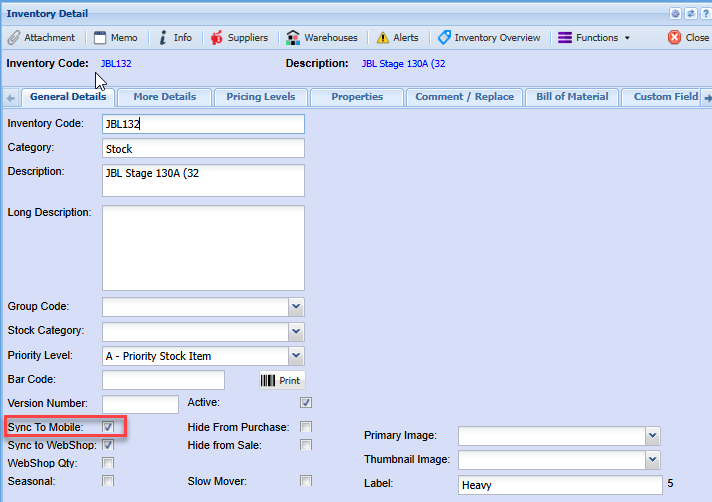Click the Version Number field

140,404
